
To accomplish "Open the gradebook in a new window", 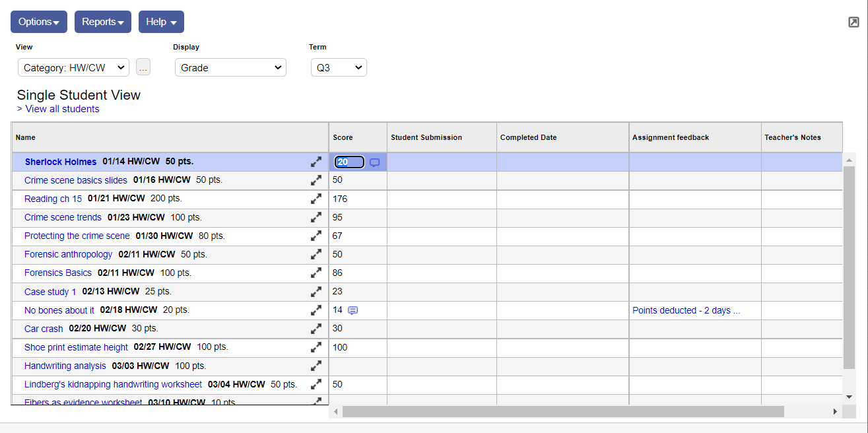I will (x=852, y=22).
